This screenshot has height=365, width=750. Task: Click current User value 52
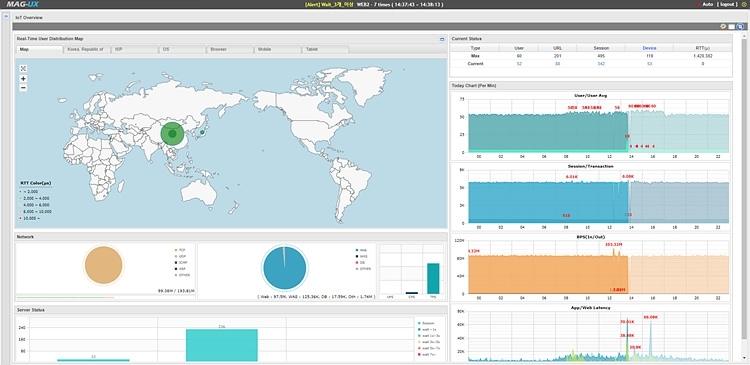(519, 64)
